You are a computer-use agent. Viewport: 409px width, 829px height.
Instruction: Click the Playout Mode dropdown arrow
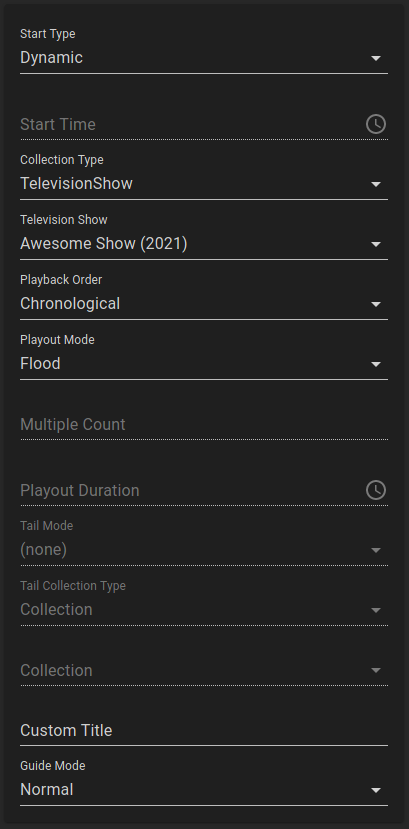[x=376, y=364]
